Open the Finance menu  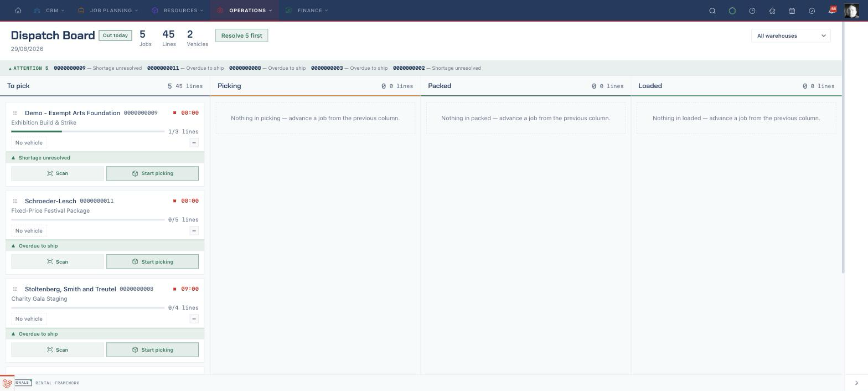pos(307,11)
